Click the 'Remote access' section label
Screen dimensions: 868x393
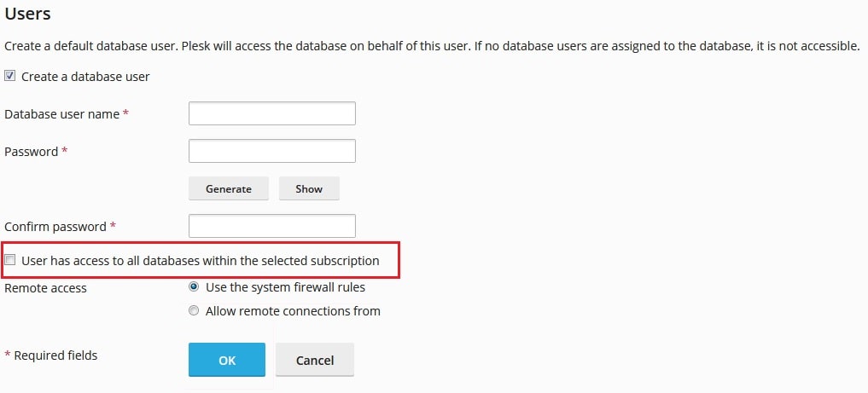coord(45,288)
